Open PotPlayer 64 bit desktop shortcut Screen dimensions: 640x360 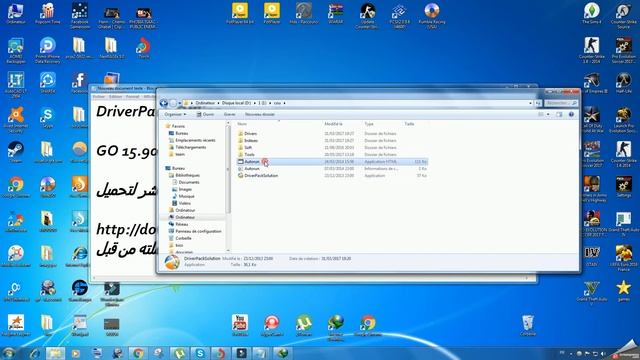[240, 13]
